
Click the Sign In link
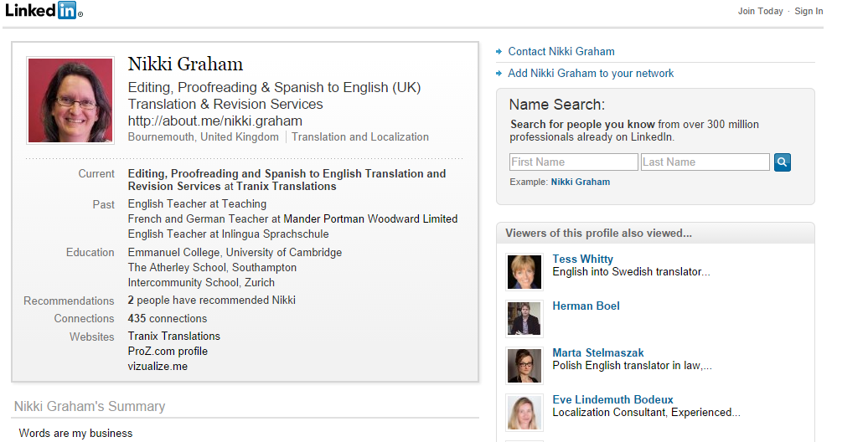point(809,11)
